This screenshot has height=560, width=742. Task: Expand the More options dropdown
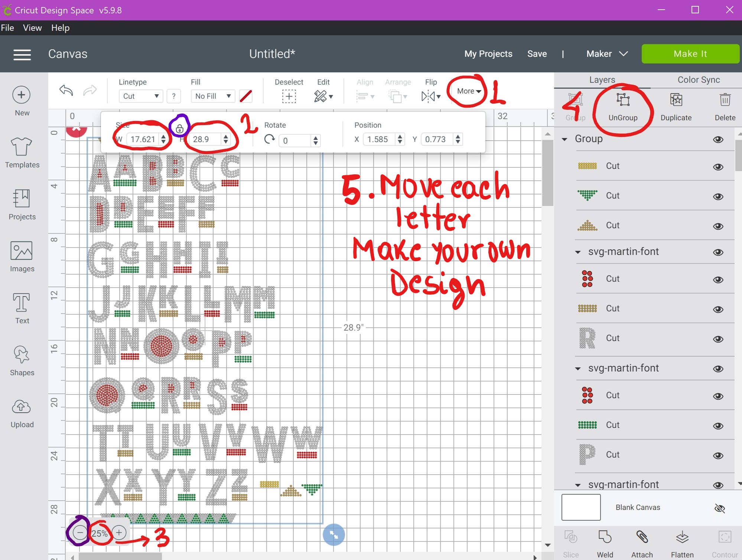469,91
